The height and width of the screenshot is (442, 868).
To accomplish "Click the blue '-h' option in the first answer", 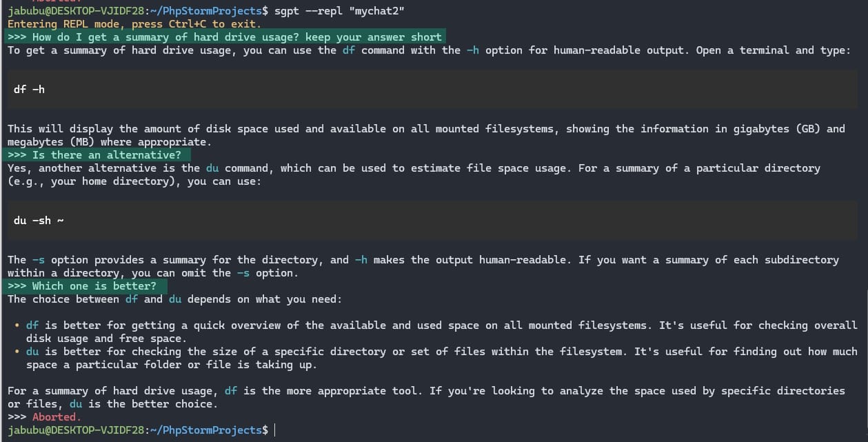I will [472, 50].
